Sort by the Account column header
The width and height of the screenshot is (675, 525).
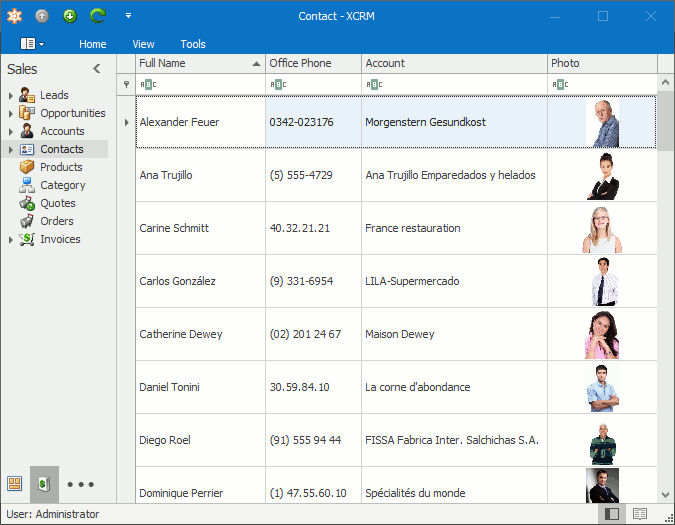[455, 63]
